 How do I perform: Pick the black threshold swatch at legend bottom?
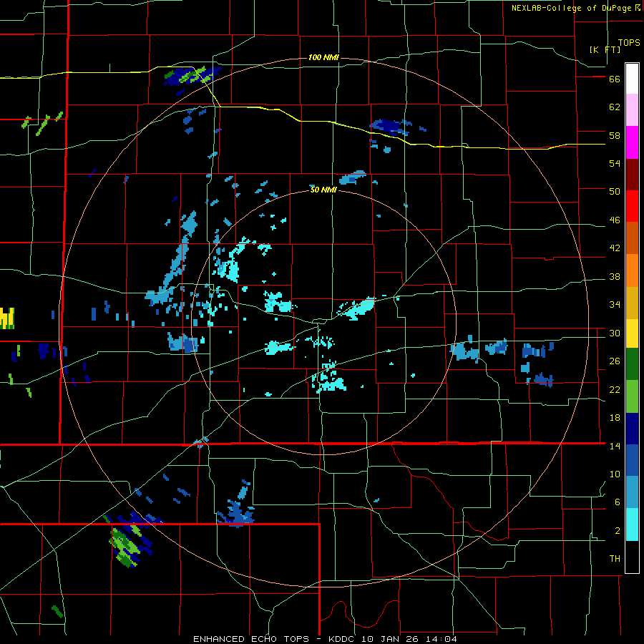pos(632,557)
